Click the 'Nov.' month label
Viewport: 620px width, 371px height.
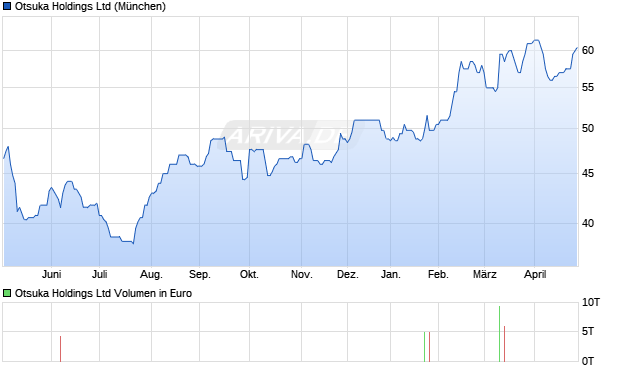(x=302, y=274)
